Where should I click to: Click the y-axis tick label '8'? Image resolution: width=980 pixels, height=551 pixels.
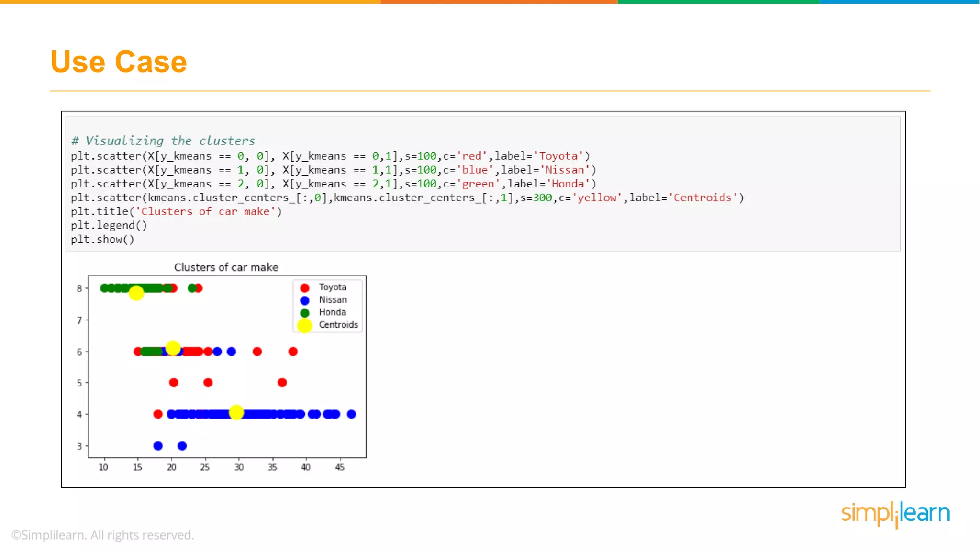tap(79, 288)
